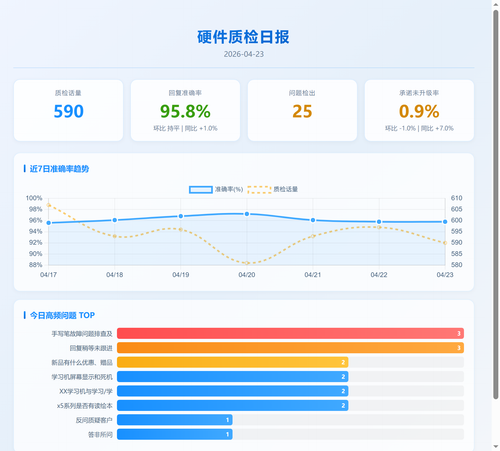Screen dimensions: 500x451
Task: Click the blue accuracy point at 04/19
Action: (x=181, y=216)
